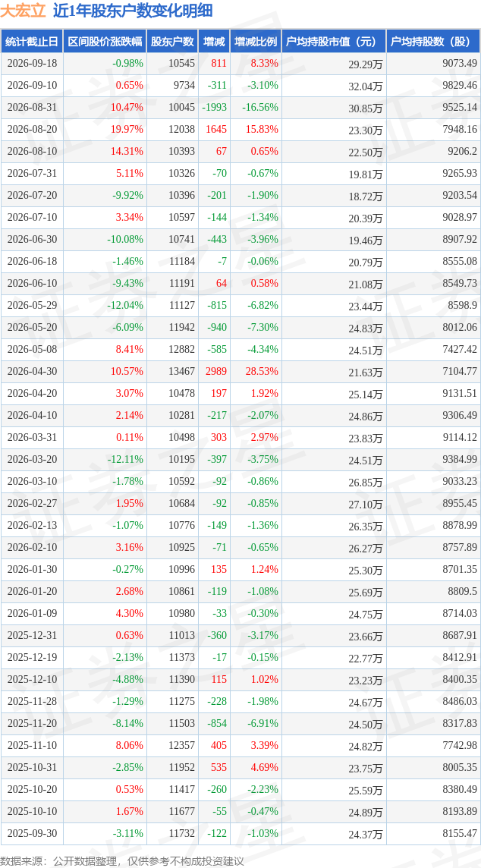Click the 数据来源 disclaimer footer text
Viewport: 481px width, 868px height.
[122, 861]
